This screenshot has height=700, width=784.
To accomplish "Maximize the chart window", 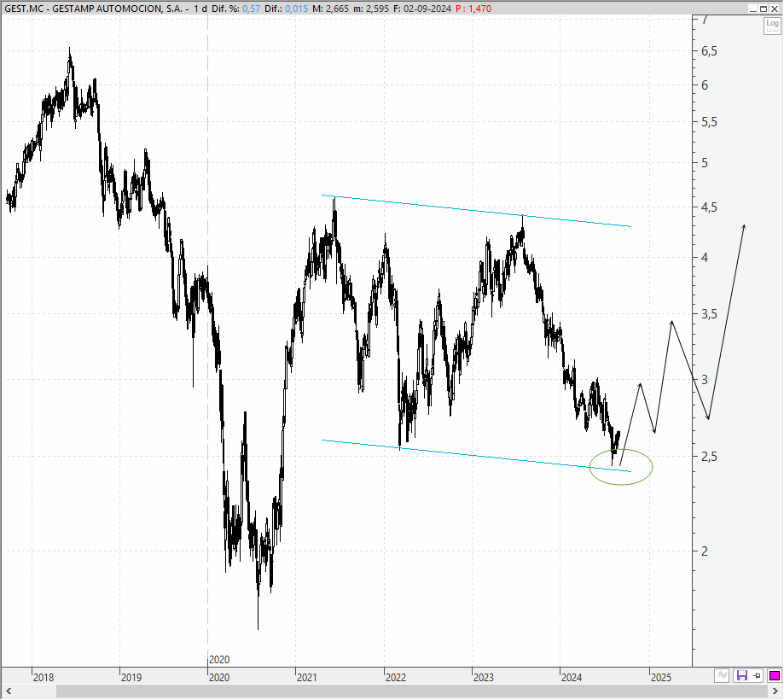I will coord(764,9).
